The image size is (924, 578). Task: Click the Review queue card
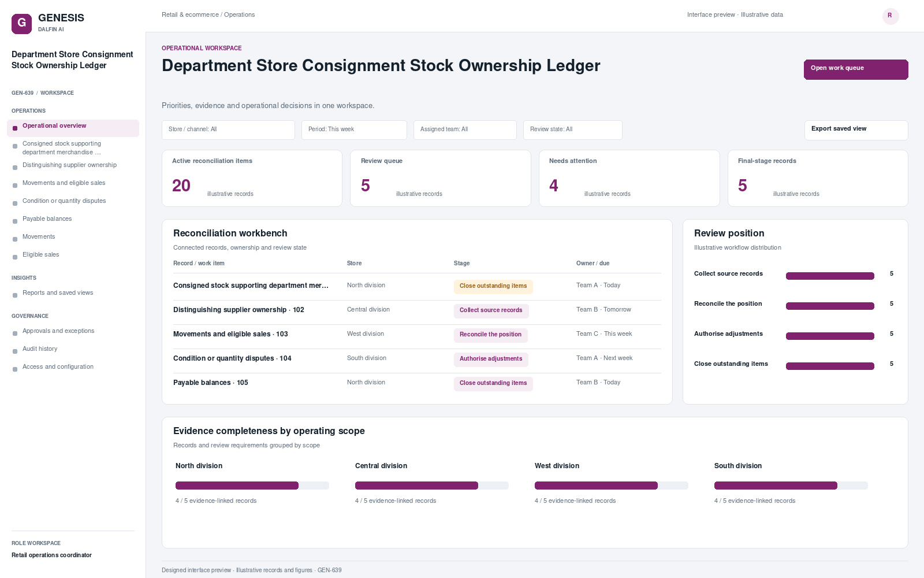[x=440, y=178]
